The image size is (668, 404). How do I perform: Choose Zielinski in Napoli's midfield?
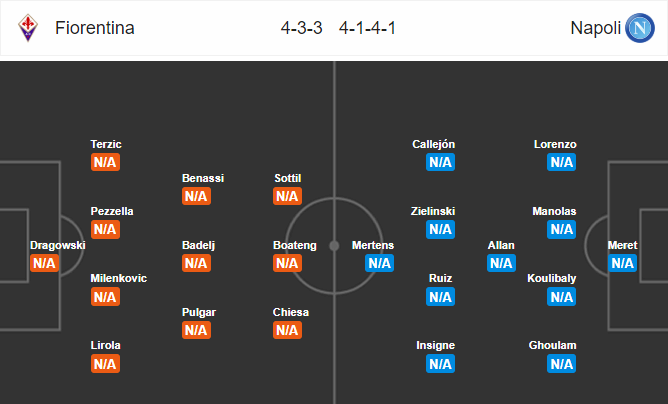[433, 211]
